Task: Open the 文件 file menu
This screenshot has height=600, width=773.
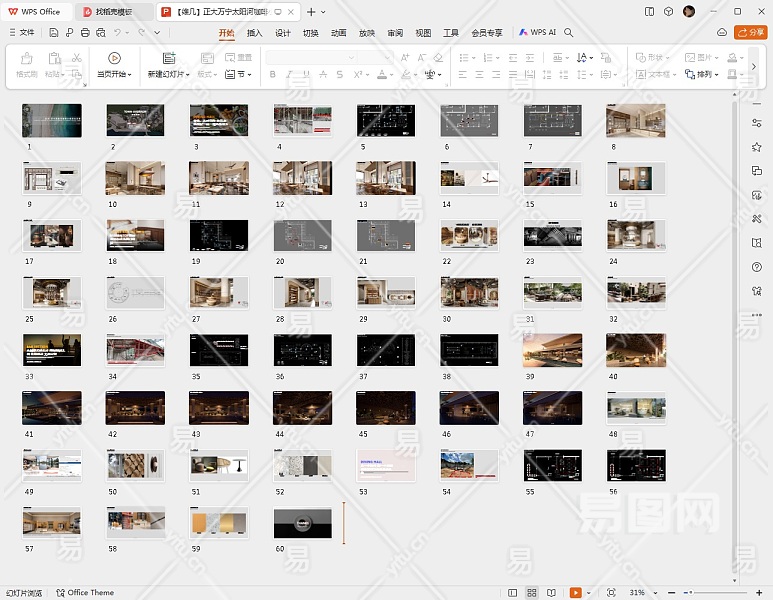Action: click(21, 32)
